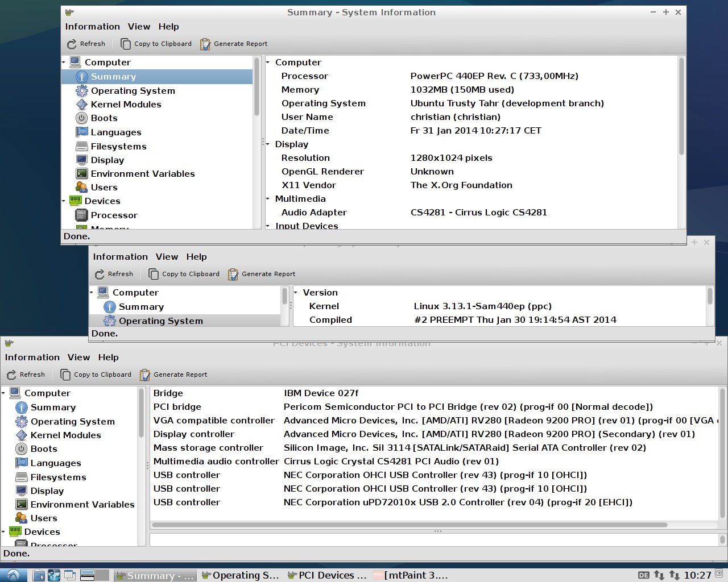Viewport: 728px width, 582px height.
Task: Open the Help menu in the PCI Devices window
Action: click(108, 357)
